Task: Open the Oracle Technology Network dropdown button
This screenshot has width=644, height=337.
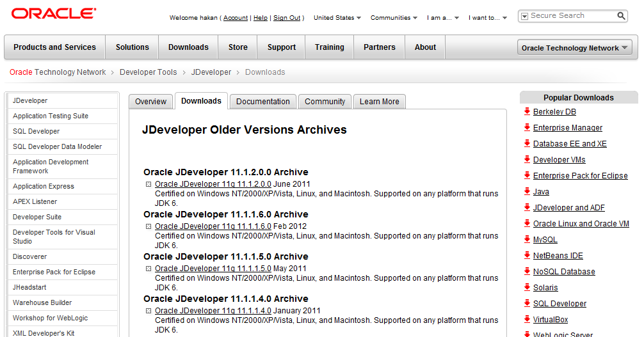Action: point(575,47)
